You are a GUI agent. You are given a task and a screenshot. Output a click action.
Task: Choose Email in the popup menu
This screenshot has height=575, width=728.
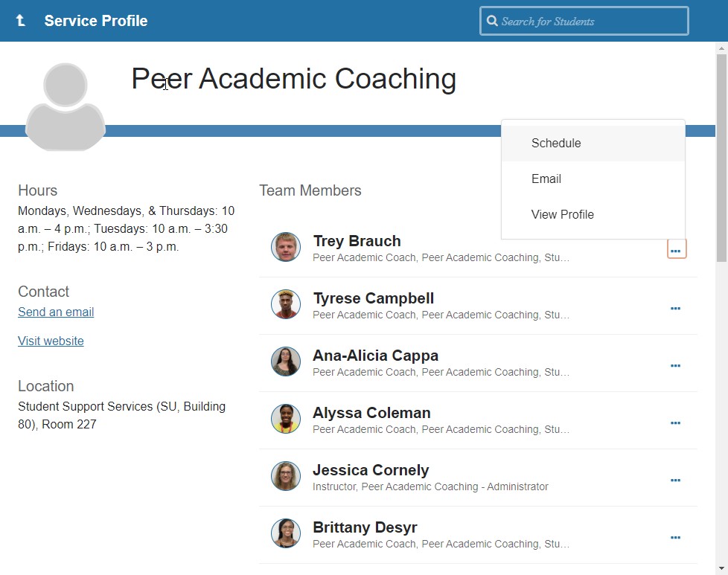click(x=546, y=179)
